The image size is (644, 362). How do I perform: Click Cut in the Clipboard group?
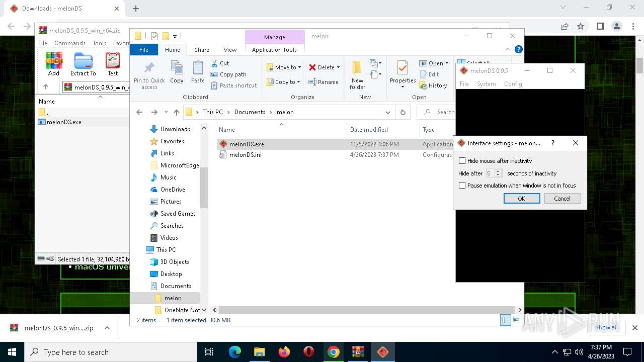click(x=220, y=63)
